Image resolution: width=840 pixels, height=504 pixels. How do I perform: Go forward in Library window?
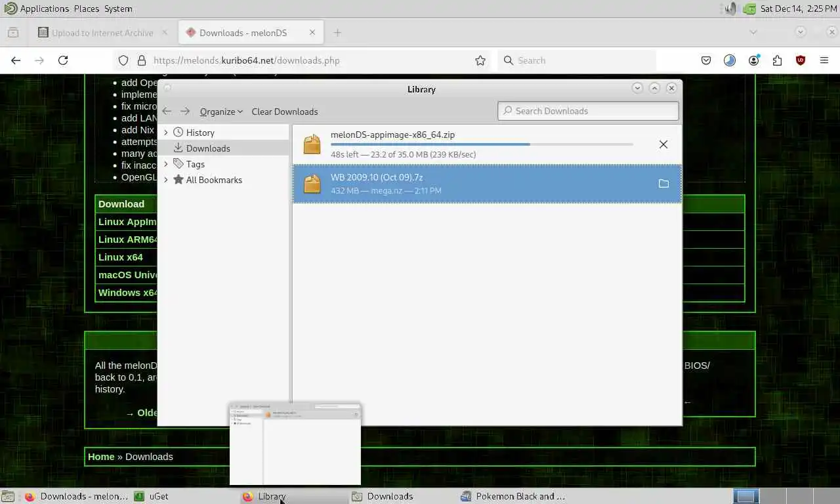(x=185, y=112)
